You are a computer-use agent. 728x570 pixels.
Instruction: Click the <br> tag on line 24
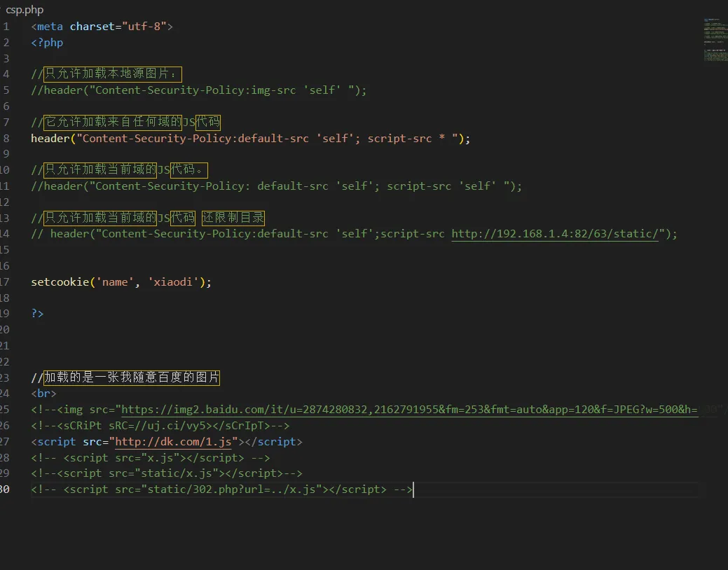tap(43, 394)
